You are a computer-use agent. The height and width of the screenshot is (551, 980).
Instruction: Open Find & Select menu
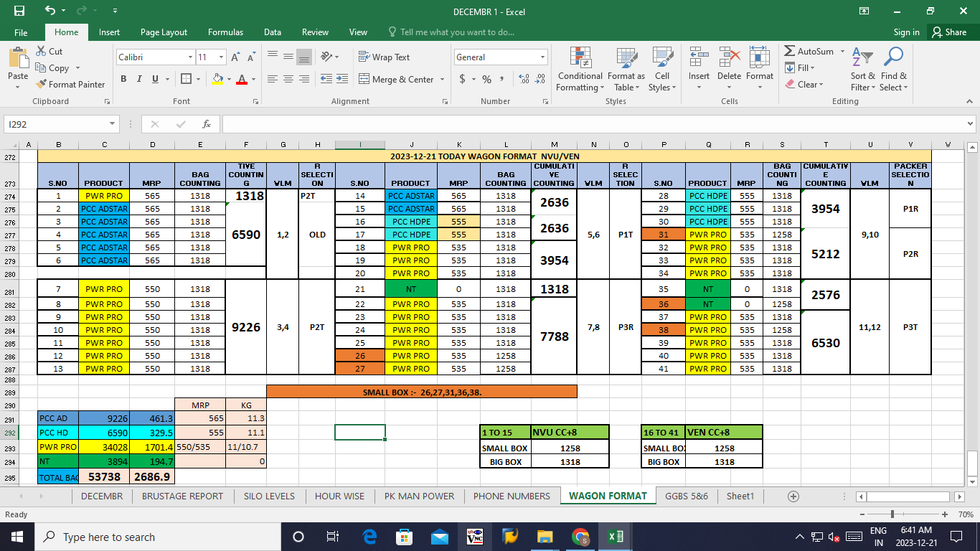(x=894, y=69)
